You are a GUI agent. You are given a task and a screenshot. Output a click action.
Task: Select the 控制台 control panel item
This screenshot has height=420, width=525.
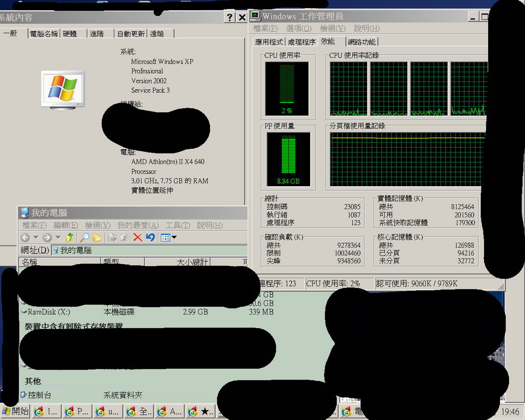tap(36, 395)
